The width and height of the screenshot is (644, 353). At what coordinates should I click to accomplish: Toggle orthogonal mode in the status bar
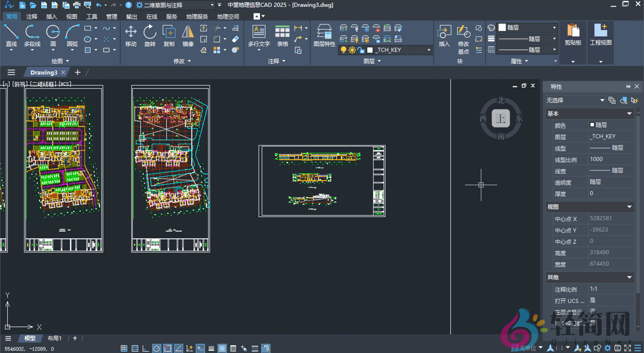[x=145, y=348]
